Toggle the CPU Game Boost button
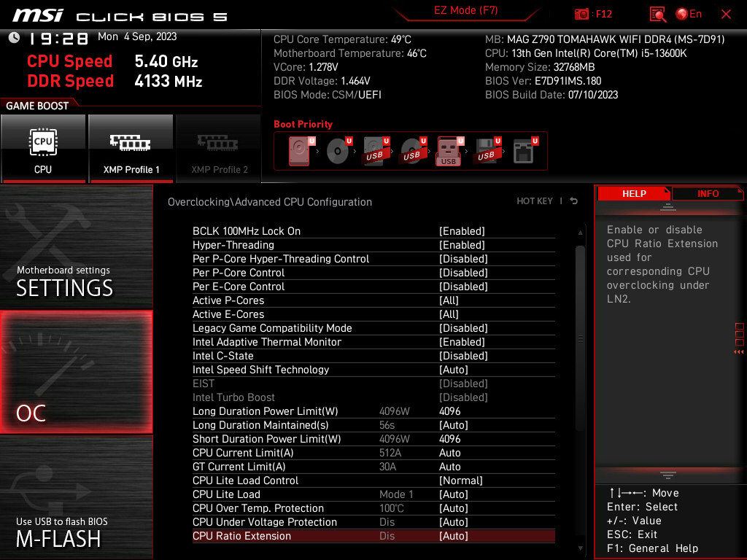This screenshot has width=747, height=560. point(43,148)
